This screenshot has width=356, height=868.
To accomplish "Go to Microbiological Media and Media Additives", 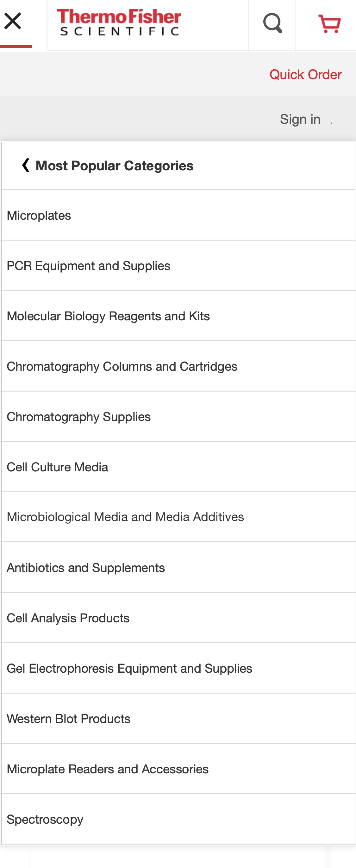I will coord(125,517).
